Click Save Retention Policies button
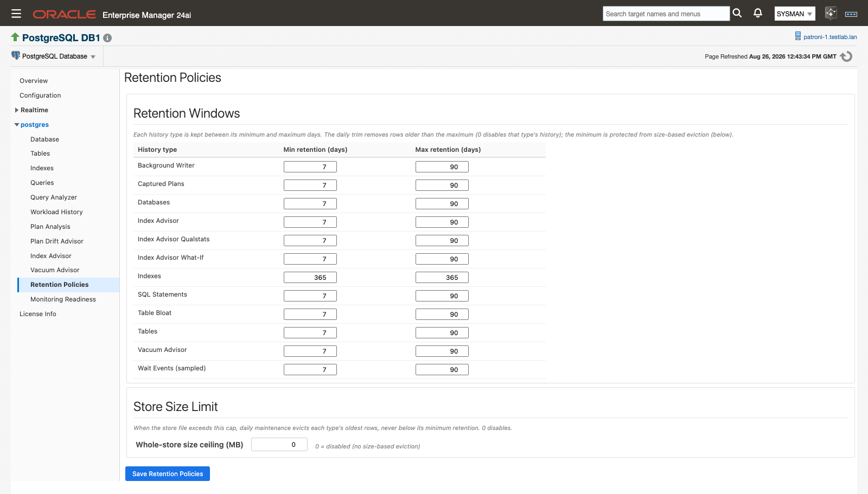The height and width of the screenshot is (494, 868). [x=168, y=474]
